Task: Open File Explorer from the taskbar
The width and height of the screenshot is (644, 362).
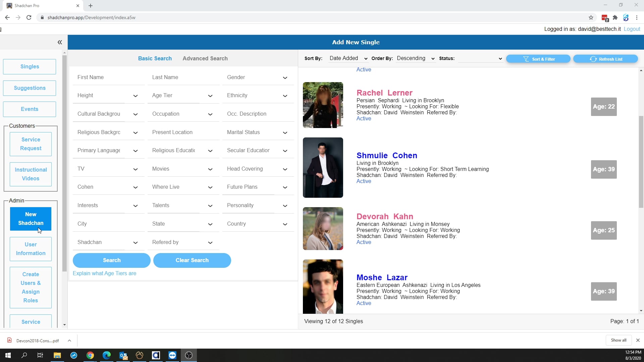Action: 57,355
